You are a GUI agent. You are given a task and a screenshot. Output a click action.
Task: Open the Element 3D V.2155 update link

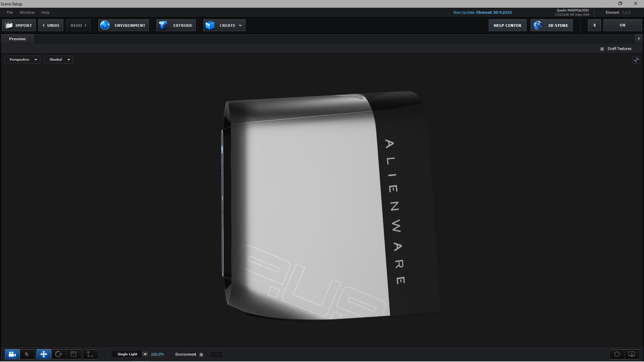(494, 12)
